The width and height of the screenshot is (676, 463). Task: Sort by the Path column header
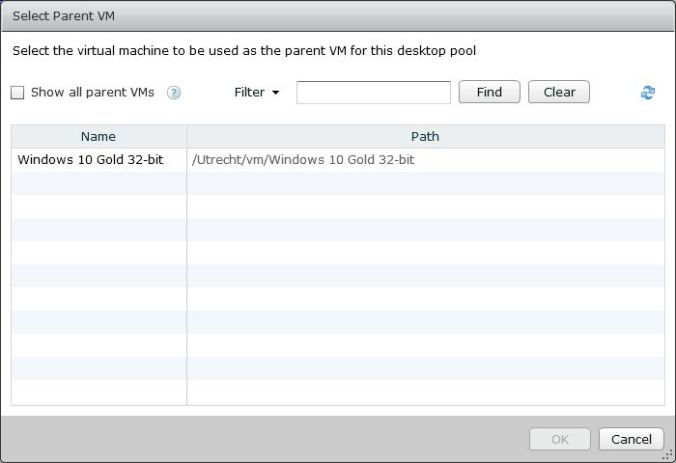(425, 136)
